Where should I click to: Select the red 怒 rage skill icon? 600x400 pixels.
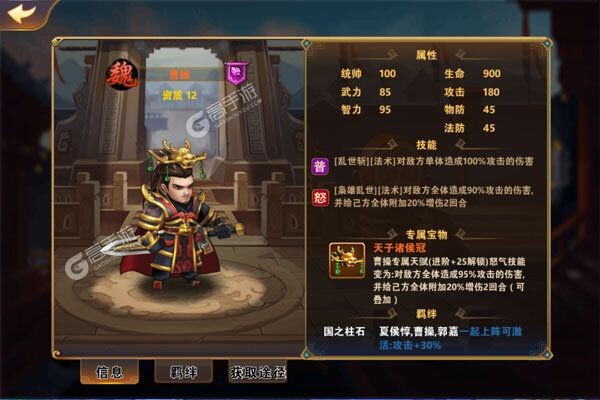point(320,198)
